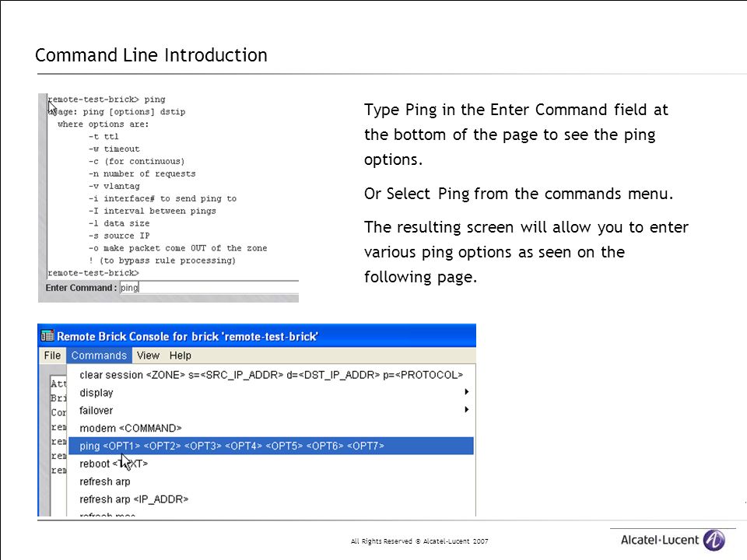Select the ping <OPT1> command entry
The image size is (747, 560).
tap(271, 446)
